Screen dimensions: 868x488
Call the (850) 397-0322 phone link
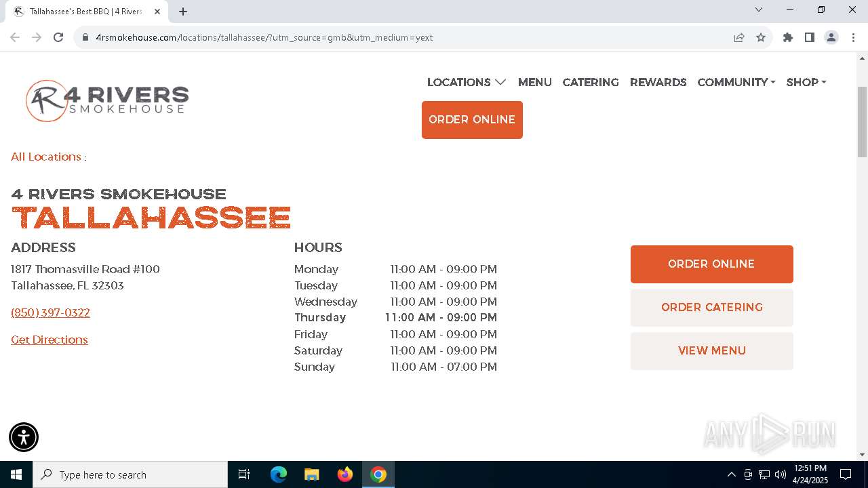pos(50,312)
